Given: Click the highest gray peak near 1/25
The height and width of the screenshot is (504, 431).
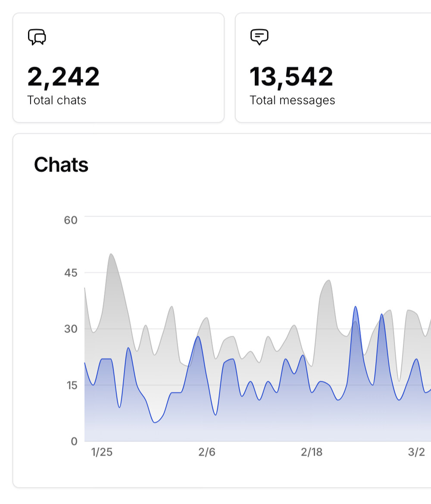Looking at the screenshot, I should (111, 254).
